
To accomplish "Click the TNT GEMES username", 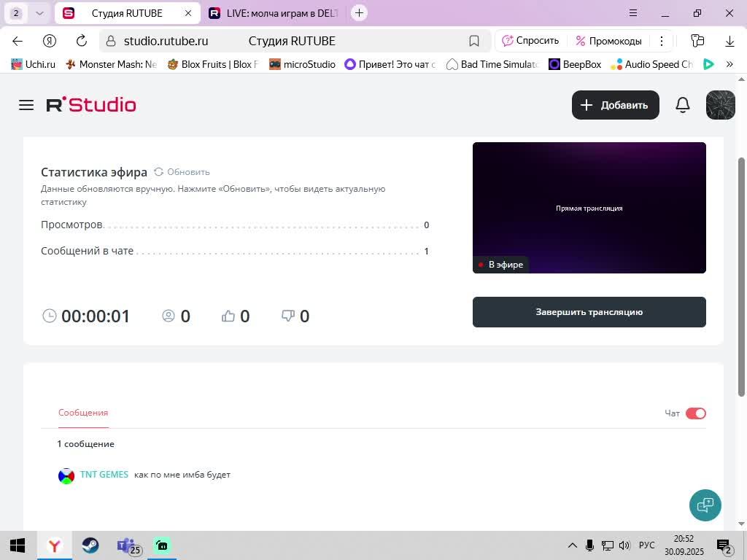I will (104, 474).
